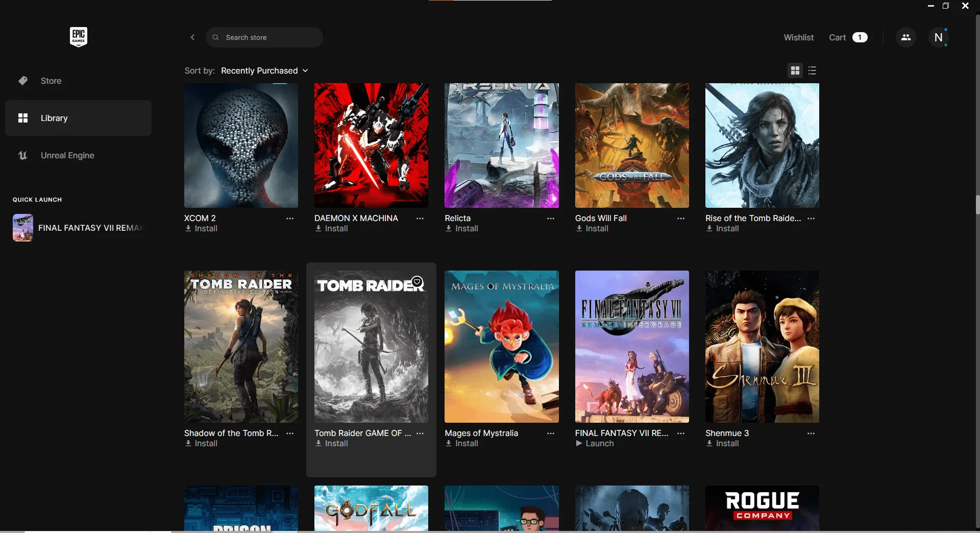Install Relicta
Image resolution: width=980 pixels, height=533 pixels.
pos(461,229)
